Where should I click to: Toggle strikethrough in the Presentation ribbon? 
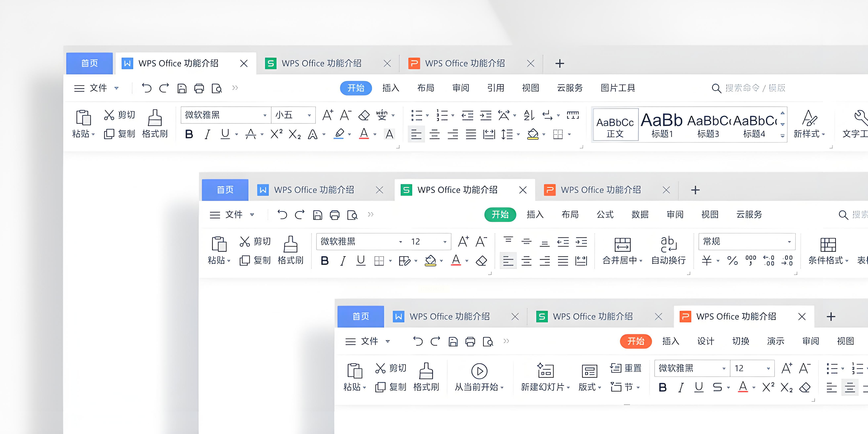[717, 387]
